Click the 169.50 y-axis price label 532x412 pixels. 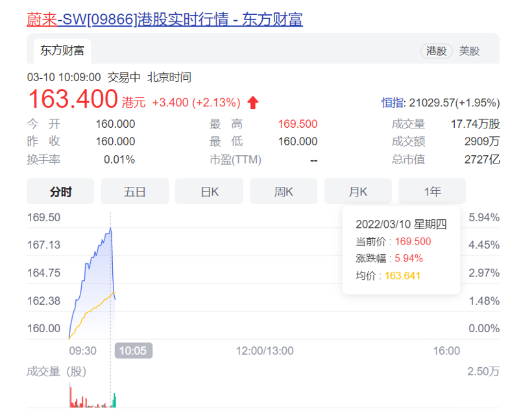coord(43,217)
